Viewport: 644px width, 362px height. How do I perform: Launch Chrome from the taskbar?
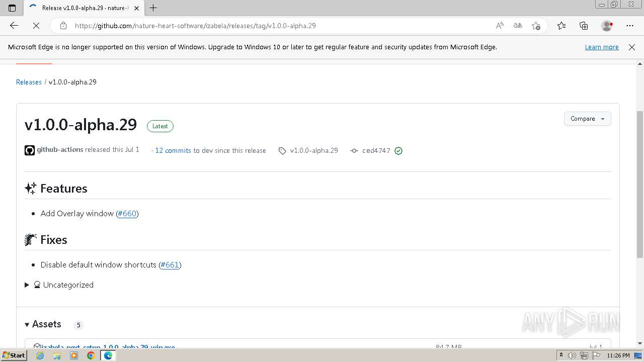click(91, 355)
